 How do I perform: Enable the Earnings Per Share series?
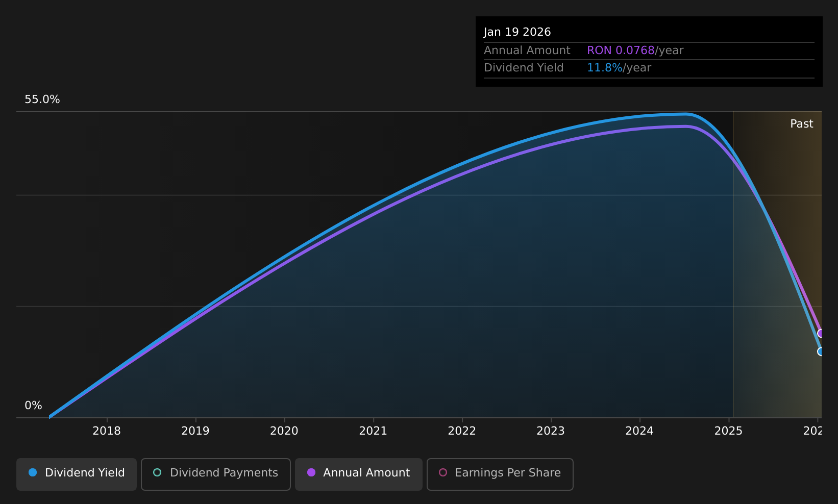(x=500, y=474)
